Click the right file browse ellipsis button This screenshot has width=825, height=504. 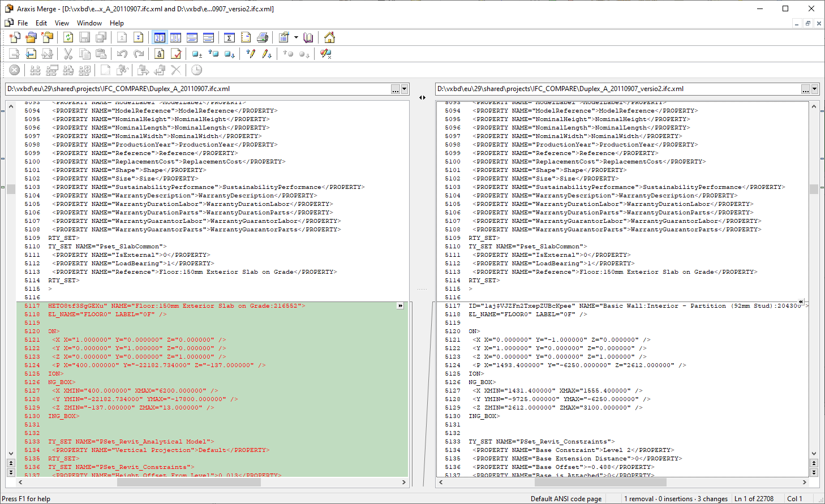(806, 89)
